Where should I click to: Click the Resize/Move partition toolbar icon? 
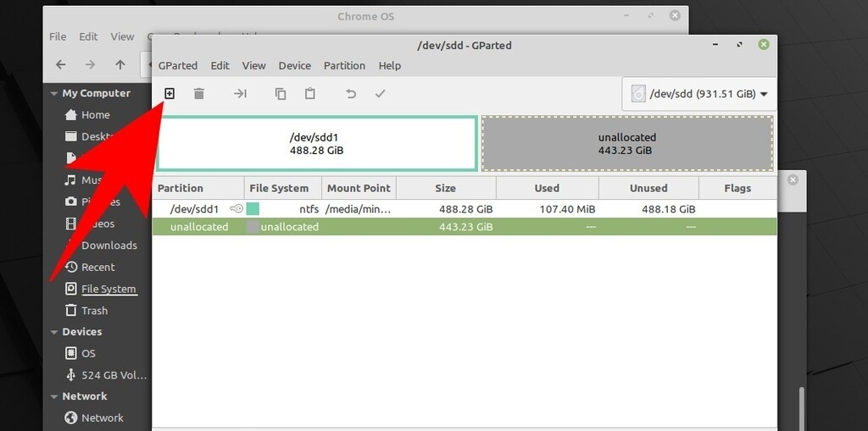click(x=240, y=93)
